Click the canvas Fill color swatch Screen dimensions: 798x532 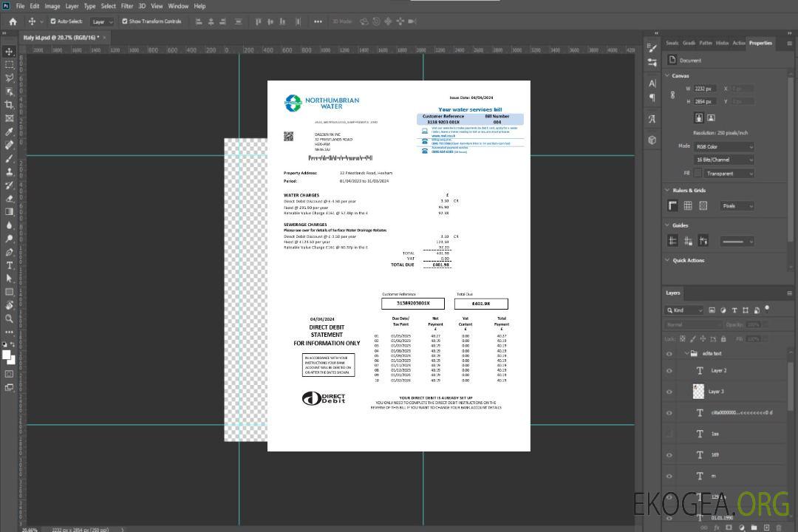point(698,173)
